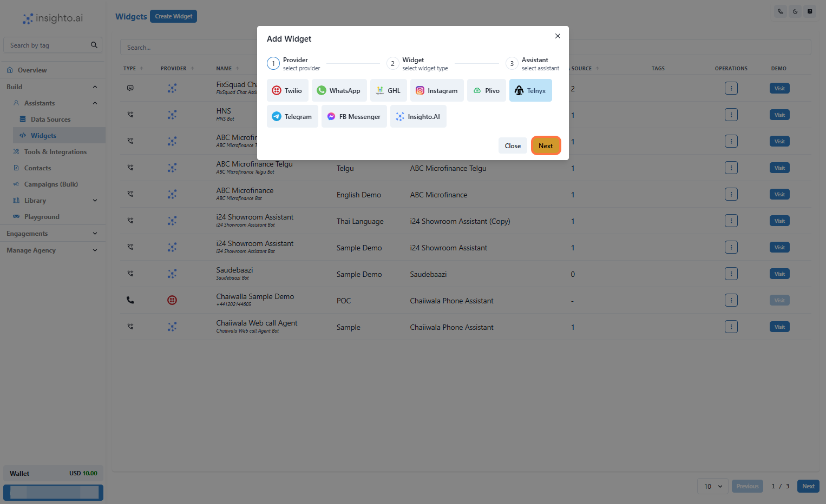This screenshot has width=826, height=504.
Task: Sort by the PROVIDER column
Action: coord(177,69)
